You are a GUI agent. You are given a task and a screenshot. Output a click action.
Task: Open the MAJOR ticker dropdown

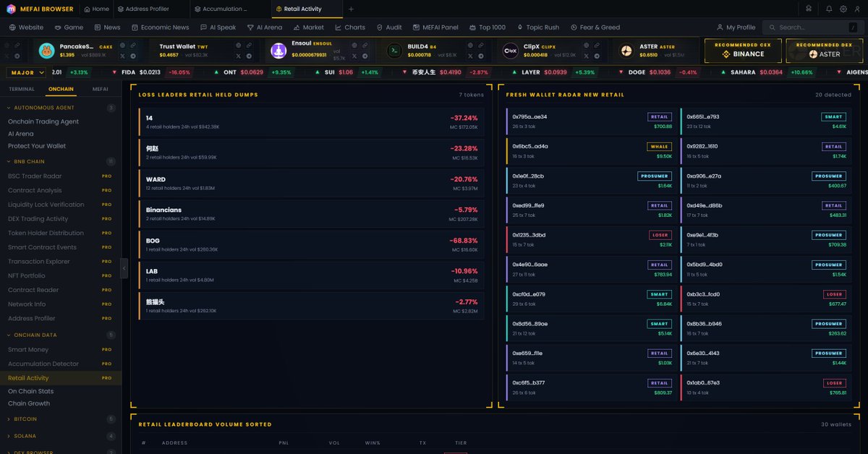(26, 72)
